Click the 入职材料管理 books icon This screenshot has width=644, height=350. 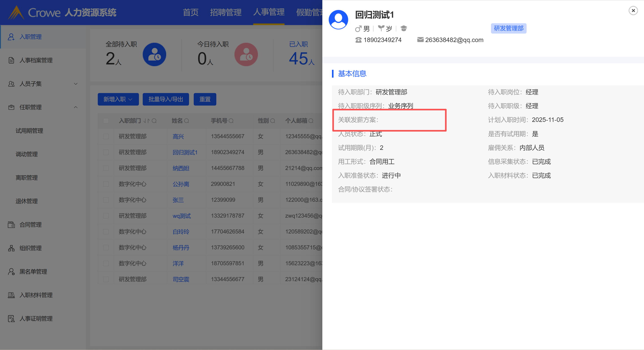(11, 295)
